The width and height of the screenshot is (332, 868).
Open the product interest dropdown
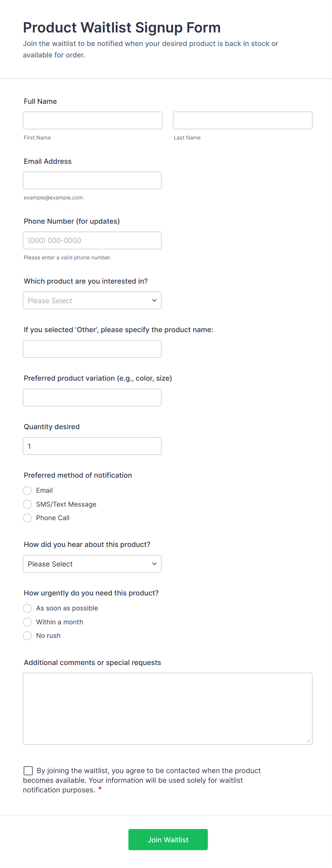point(92,300)
